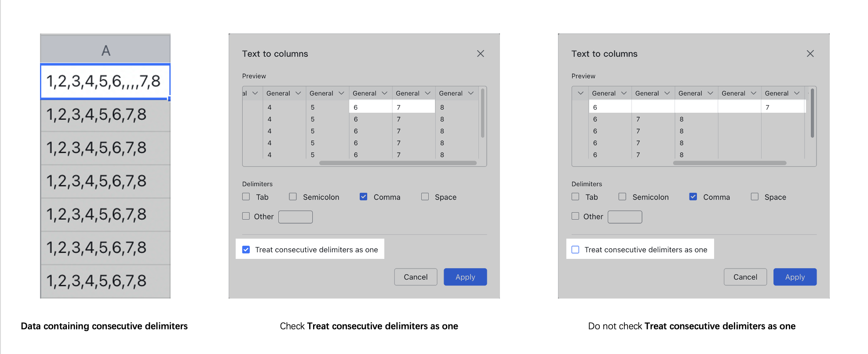
Task: Expand the General dropdown above the column of 8s
Action: pyautogui.click(x=456, y=93)
